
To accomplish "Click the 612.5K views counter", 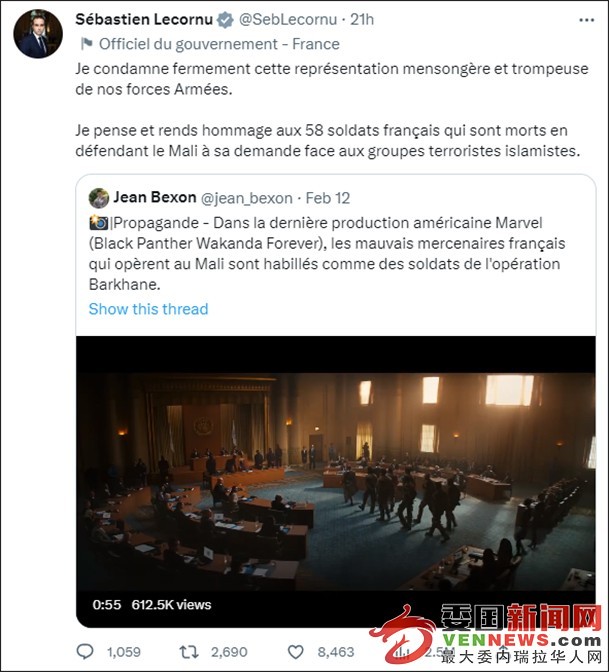I will click(x=171, y=605).
